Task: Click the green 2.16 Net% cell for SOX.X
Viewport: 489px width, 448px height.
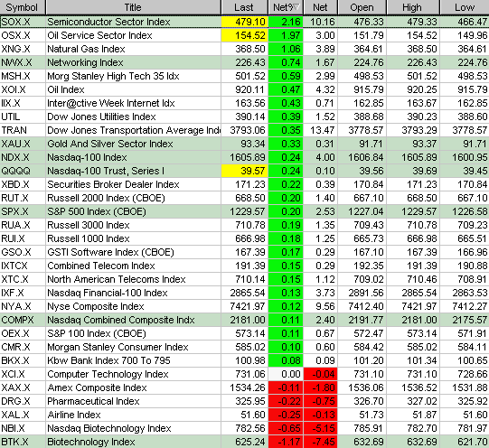Action: tap(286, 22)
